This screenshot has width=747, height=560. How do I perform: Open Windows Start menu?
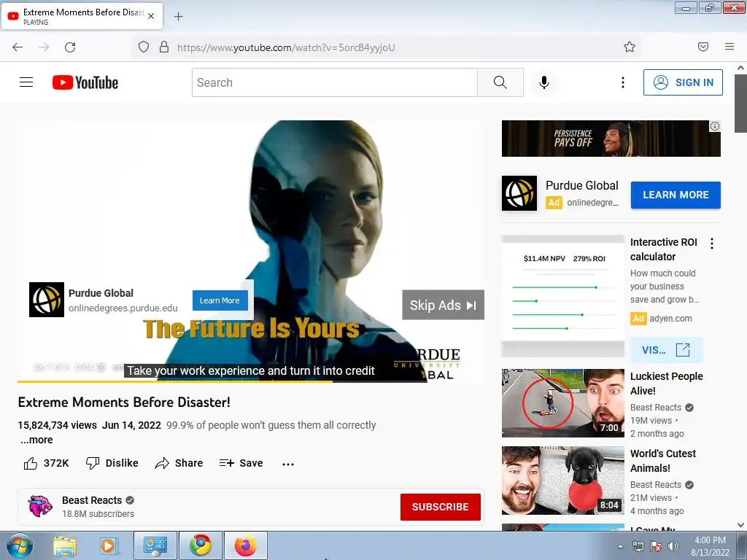point(19,545)
